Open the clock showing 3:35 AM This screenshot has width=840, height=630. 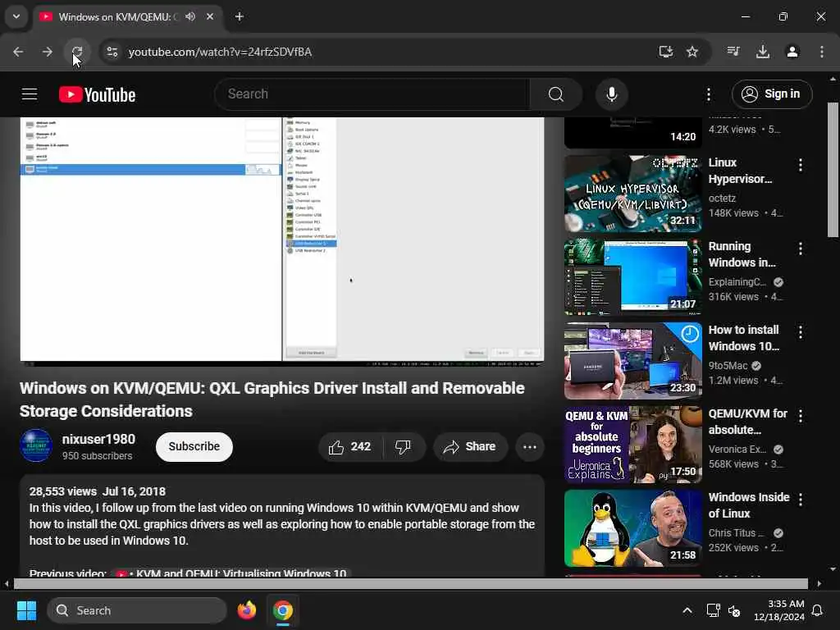pos(779,610)
